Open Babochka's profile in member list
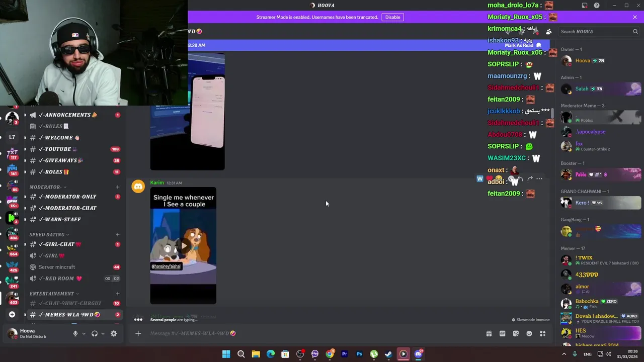The image size is (644, 362). 601,304
